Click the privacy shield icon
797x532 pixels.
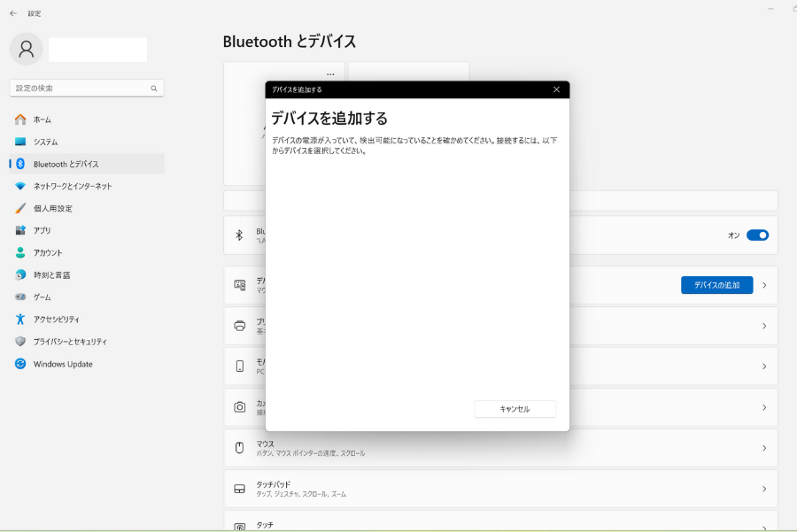(20, 342)
